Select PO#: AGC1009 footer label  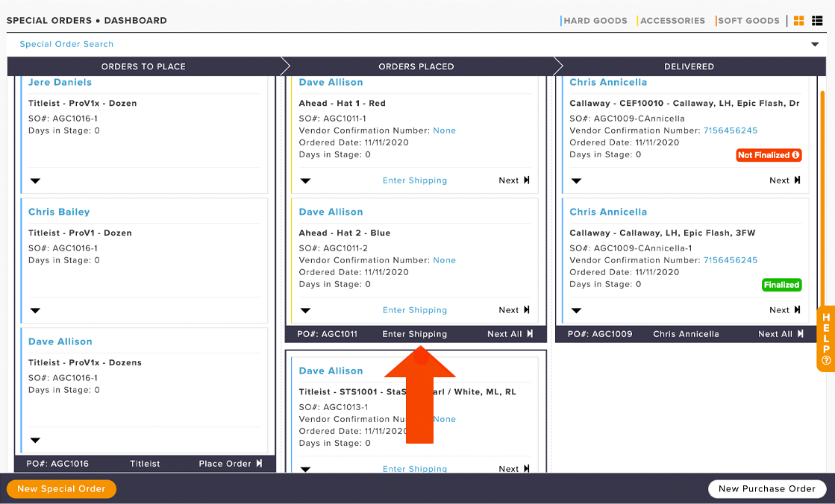click(x=600, y=334)
